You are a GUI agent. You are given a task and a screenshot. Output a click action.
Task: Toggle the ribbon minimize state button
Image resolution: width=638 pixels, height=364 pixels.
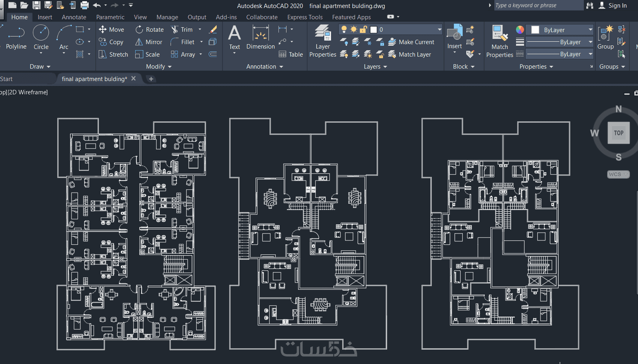coord(391,17)
